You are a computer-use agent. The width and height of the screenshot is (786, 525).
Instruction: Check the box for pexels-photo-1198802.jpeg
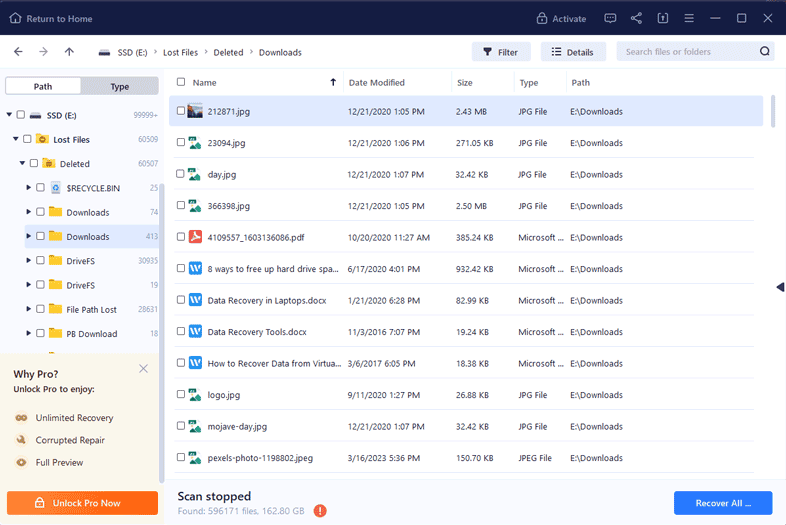point(181,457)
